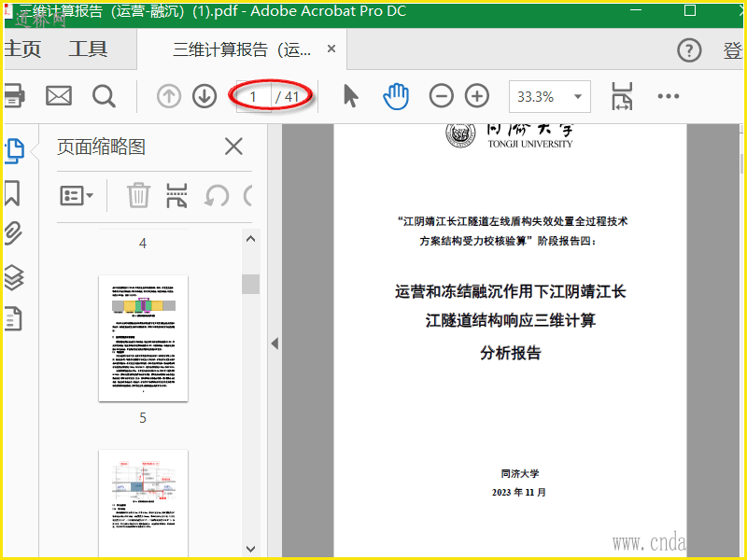Screen dimensions: 747x560
Task: Open the Bookmarks panel icon
Action: point(12,193)
